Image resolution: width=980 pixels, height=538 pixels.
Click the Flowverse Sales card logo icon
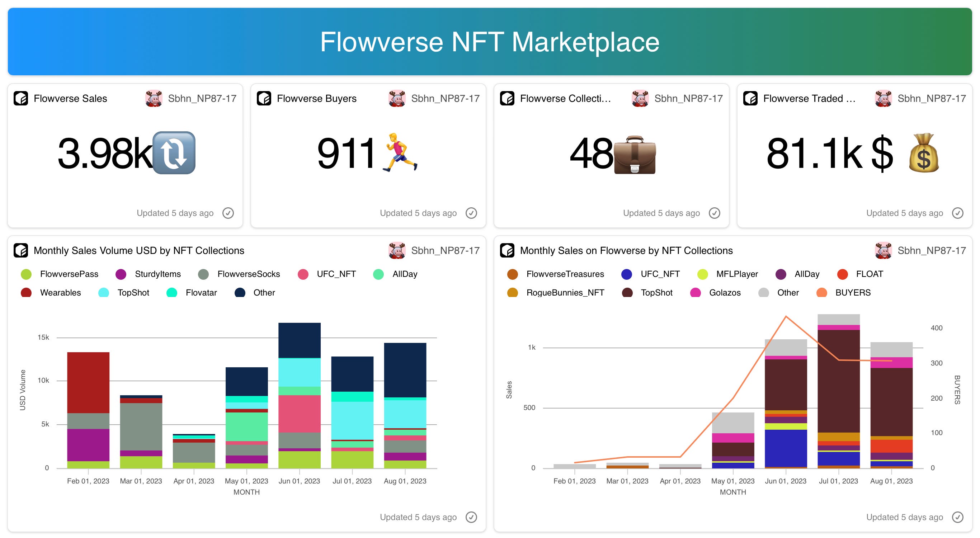click(21, 99)
